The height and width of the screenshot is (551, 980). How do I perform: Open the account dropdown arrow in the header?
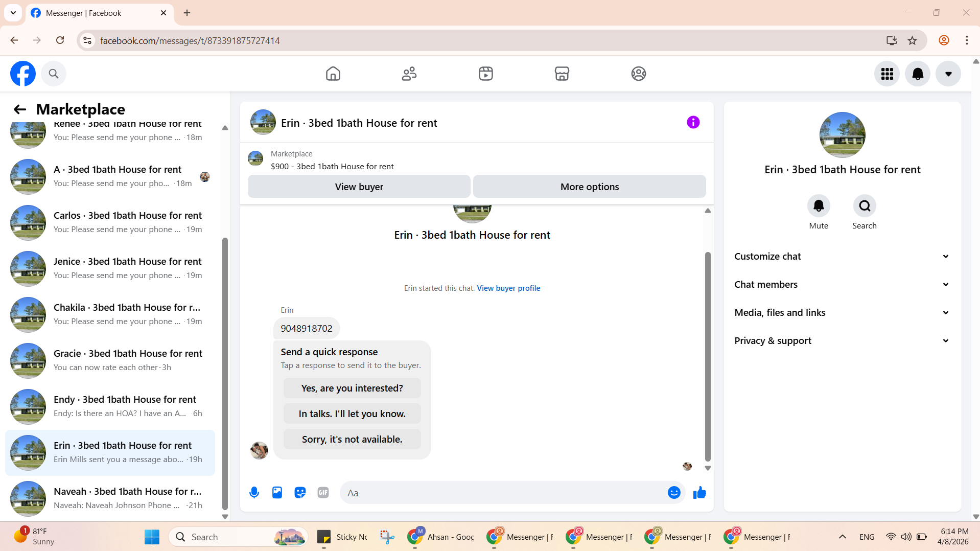[x=948, y=74]
